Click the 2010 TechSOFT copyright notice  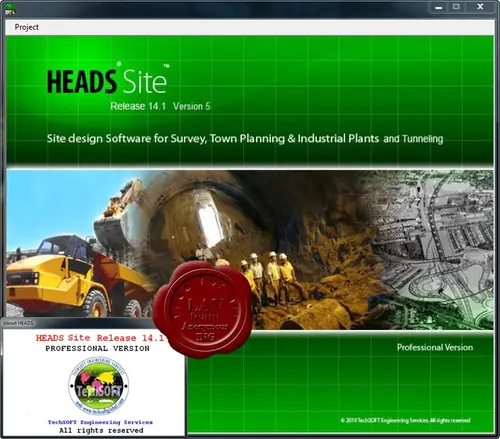click(405, 420)
